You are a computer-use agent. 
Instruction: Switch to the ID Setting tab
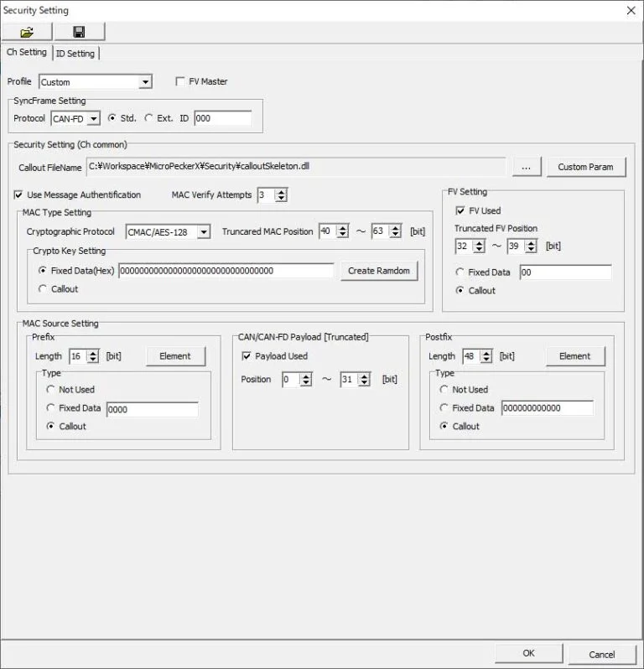(75, 54)
